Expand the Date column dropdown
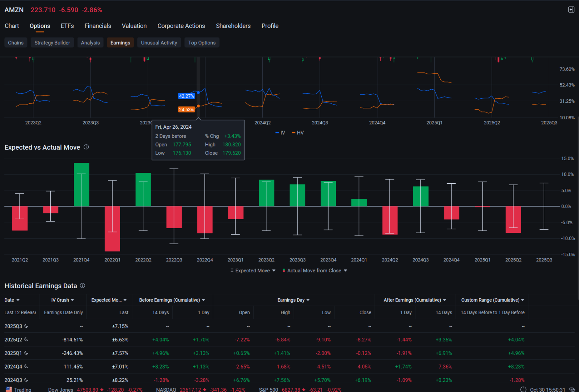 (18, 300)
